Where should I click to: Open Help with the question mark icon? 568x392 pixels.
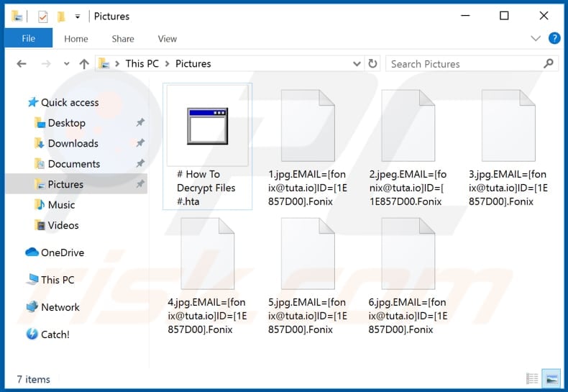pyautogui.click(x=554, y=38)
